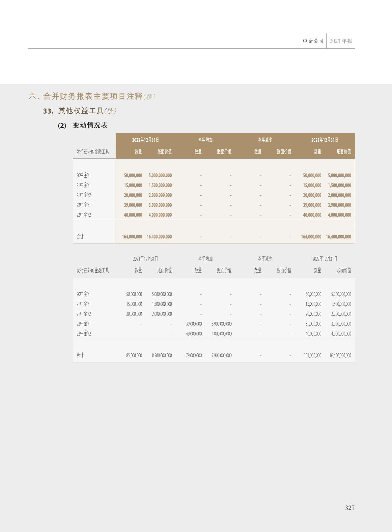Click the 中金公司 header text
Viewport: 392px width, 532px height.
click(313, 41)
